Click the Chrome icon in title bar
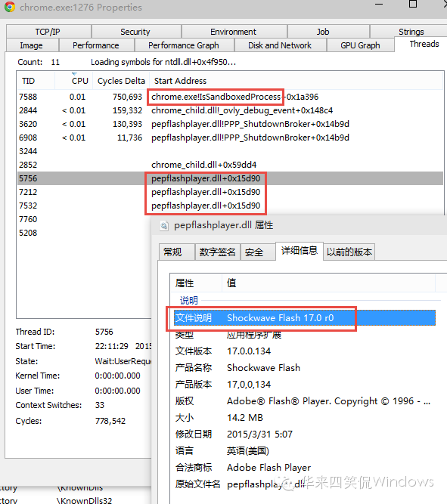Screen dimensions: 447x504 click(x=10, y=7)
